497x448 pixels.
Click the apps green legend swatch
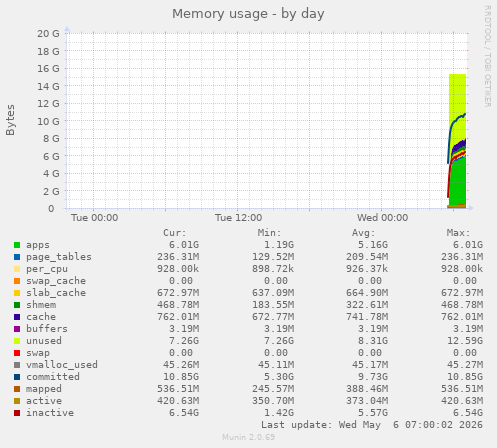pos(17,245)
